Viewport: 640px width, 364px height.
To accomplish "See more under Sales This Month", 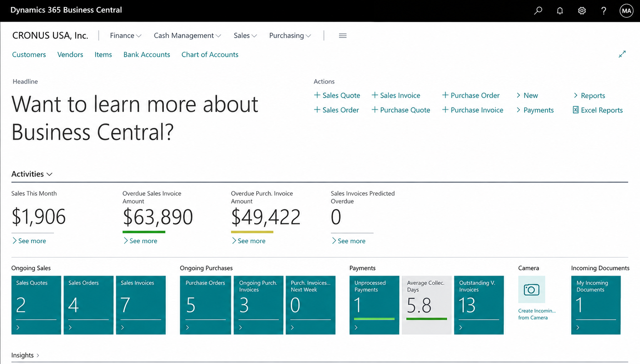I will [29, 241].
